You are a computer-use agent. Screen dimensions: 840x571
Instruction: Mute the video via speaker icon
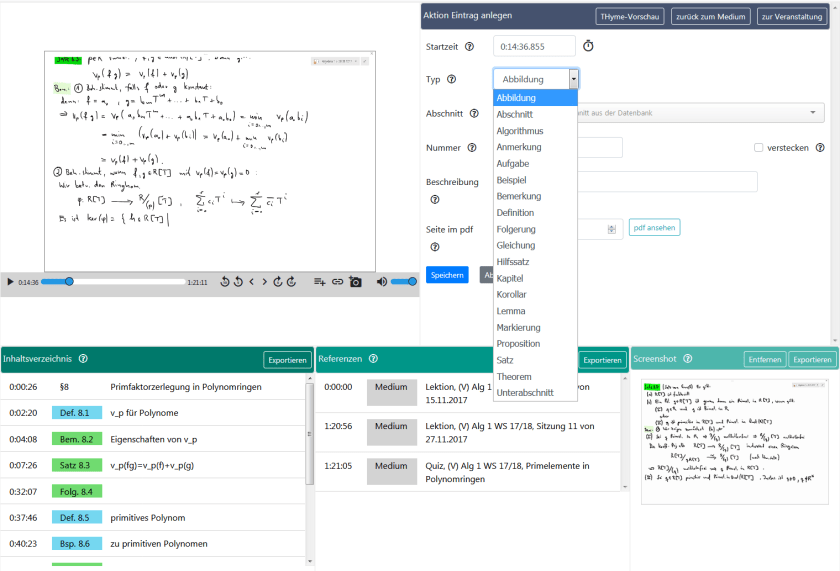[382, 283]
